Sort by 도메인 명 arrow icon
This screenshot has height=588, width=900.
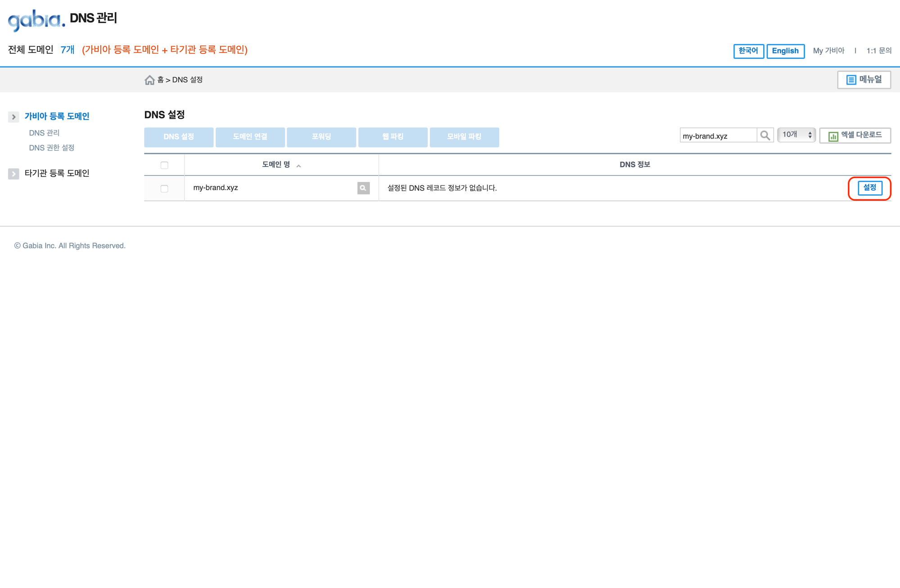(298, 166)
